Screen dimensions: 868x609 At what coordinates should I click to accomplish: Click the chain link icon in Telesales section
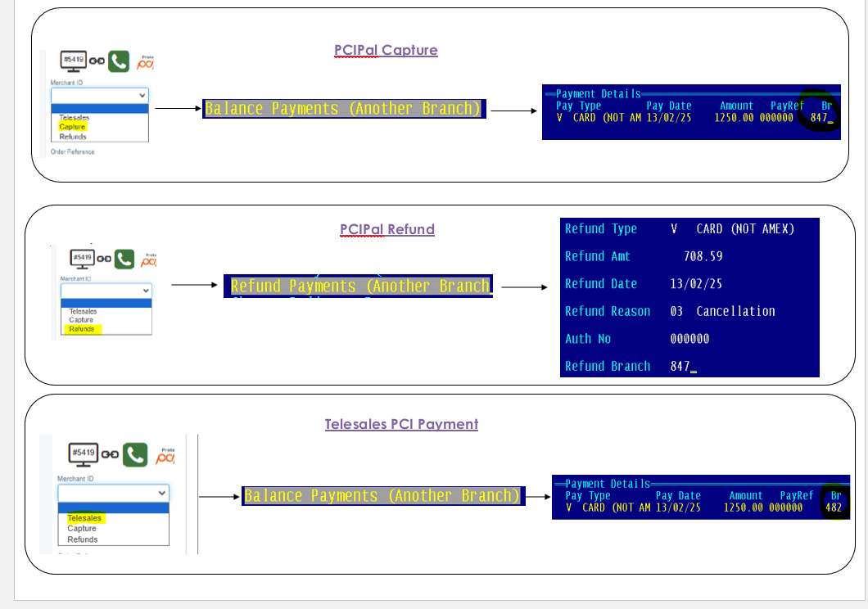[x=110, y=454]
